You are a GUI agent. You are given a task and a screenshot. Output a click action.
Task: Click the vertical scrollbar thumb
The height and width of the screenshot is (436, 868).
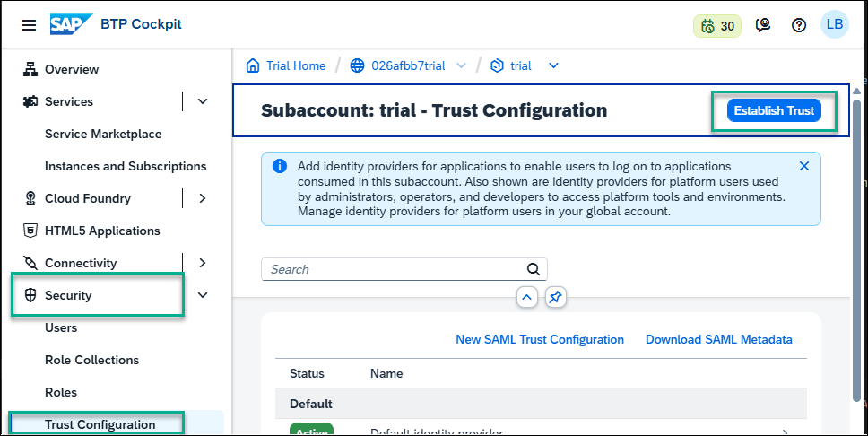click(x=857, y=249)
